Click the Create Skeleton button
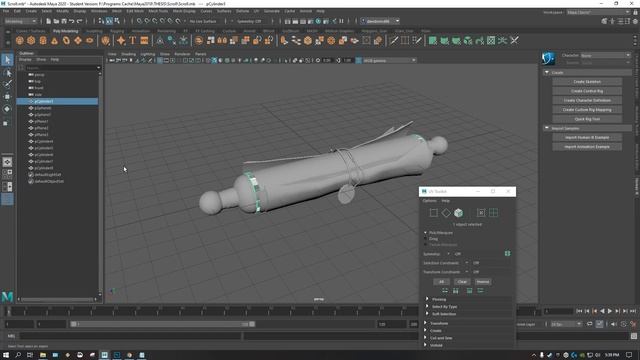Screen dimensions: 640x360 [587, 82]
